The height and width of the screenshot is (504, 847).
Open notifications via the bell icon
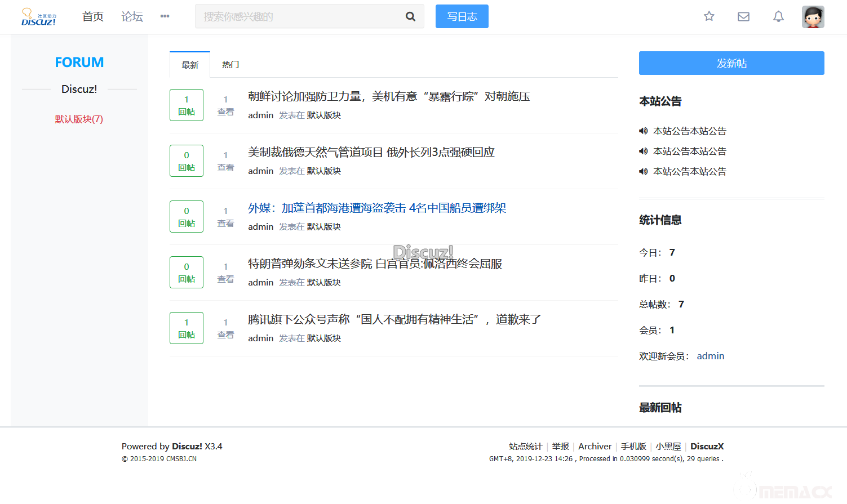(x=778, y=17)
